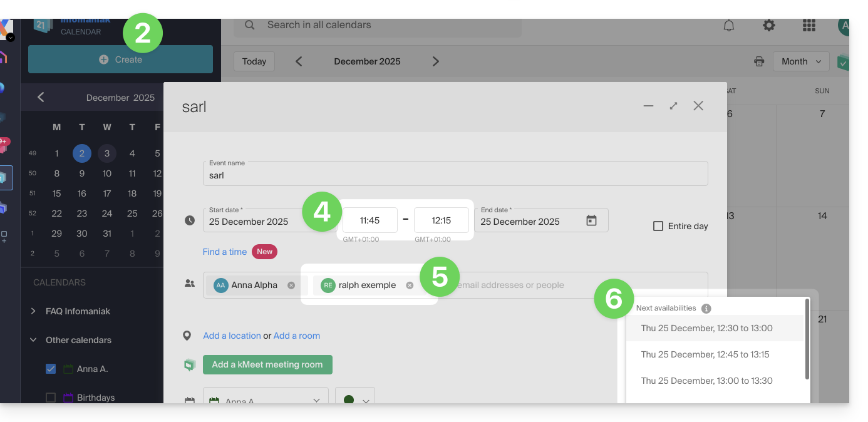Image resolution: width=868 pixels, height=422 pixels.
Task: Collapse Other calendars section
Action: [x=34, y=340]
